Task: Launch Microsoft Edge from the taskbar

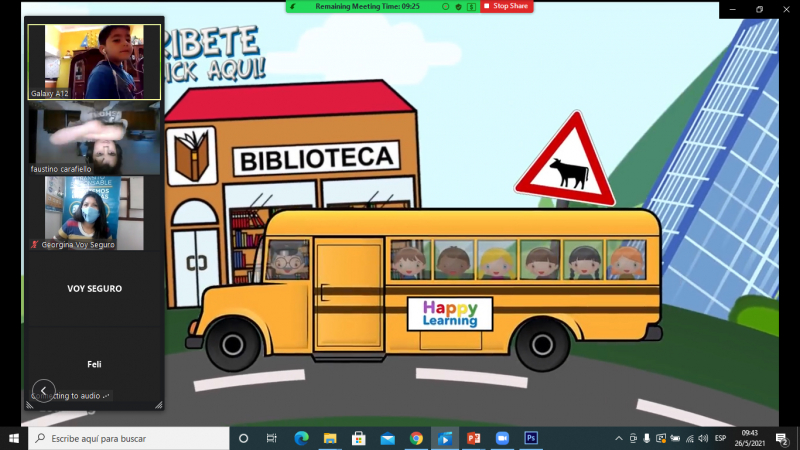Action: click(301, 438)
